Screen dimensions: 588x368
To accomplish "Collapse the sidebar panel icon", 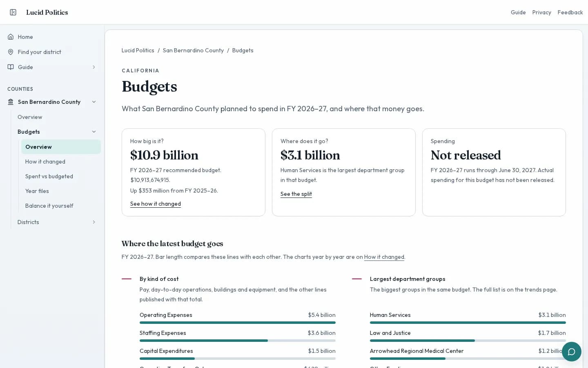I will point(13,12).
